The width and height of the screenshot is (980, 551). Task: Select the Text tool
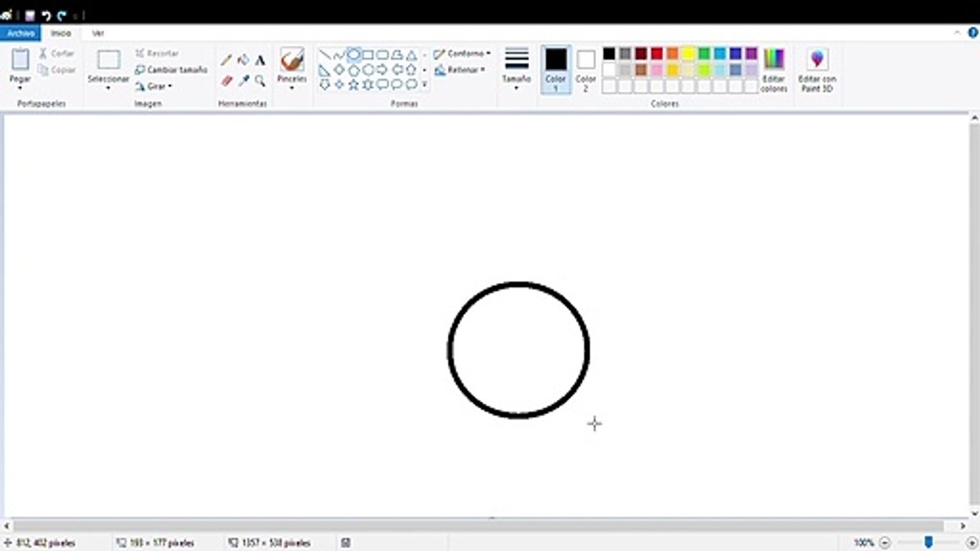260,60
